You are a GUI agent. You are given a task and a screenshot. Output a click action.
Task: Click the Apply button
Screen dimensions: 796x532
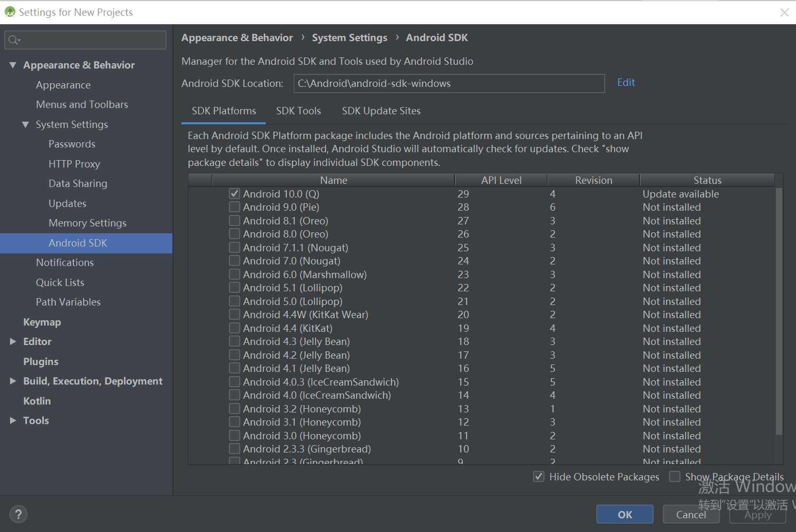point(758,515)
